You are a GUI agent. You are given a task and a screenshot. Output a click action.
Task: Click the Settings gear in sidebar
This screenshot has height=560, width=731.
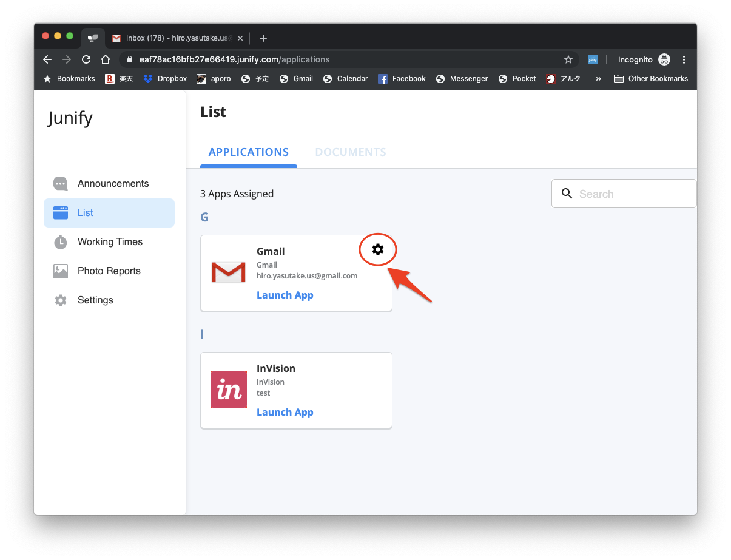[x=61, y=300]
